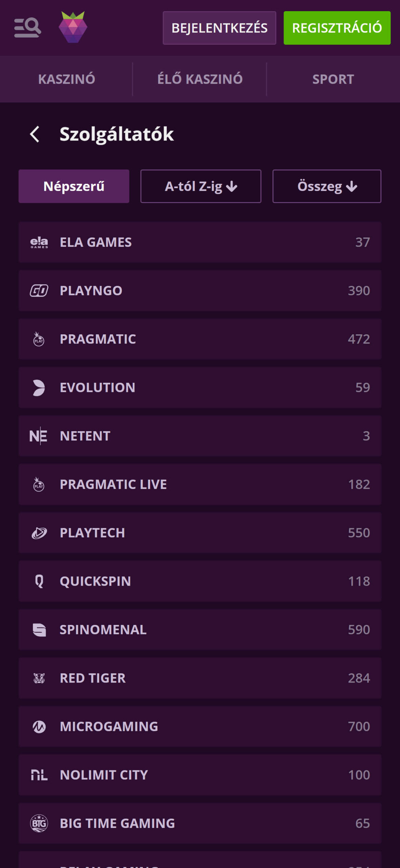Click the Ela Games provider logo
This screenshot has width=400, height=868.
click(39, 242)
